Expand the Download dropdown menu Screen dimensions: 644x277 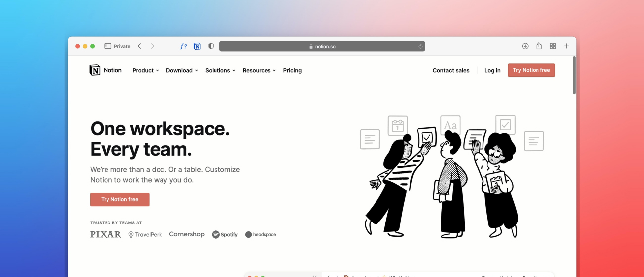(182, 70)
